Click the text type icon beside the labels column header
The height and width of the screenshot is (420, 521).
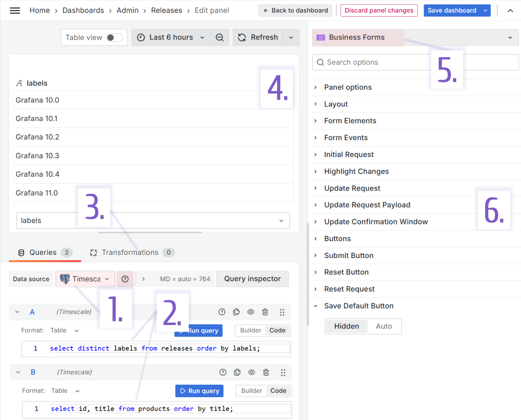coord(19,83)
